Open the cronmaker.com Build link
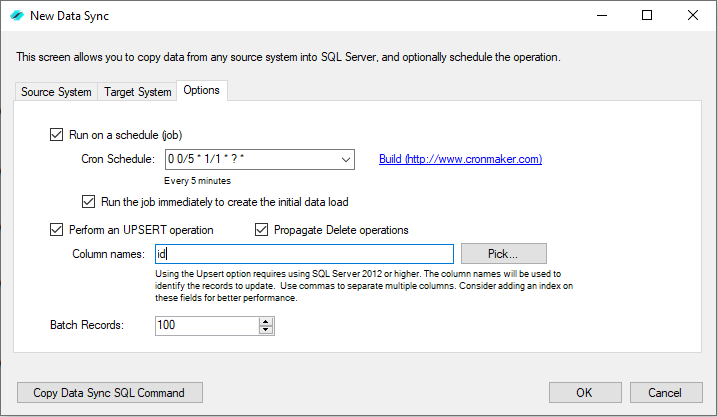This screenshot has width=718, height=417. point(460,159)
